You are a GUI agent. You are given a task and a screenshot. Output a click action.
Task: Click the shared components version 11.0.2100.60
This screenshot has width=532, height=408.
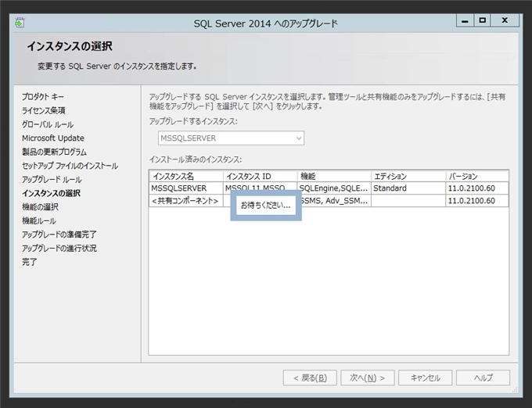[x=477, y=201]
